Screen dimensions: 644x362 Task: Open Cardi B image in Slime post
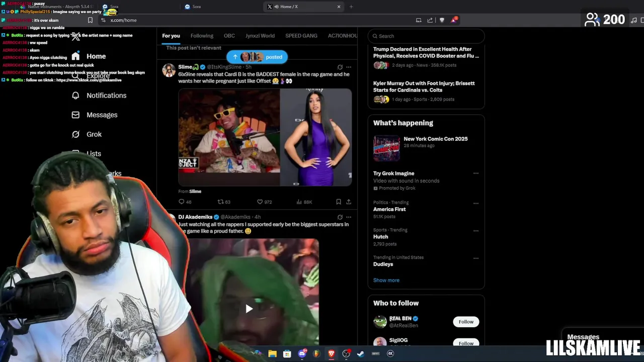316,137
